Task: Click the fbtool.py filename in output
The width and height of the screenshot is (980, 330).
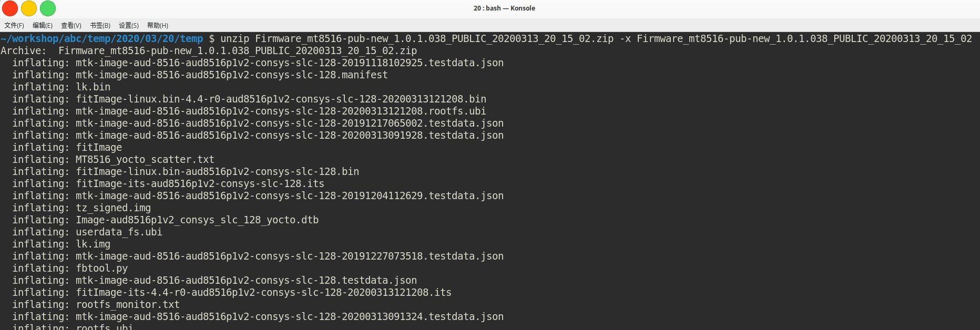Action: point(101,268)
